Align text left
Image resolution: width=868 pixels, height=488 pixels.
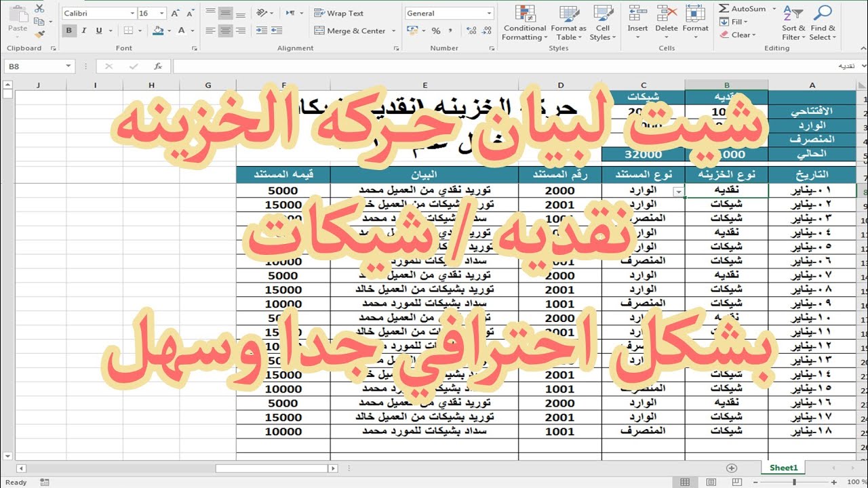tap(210, 30)
